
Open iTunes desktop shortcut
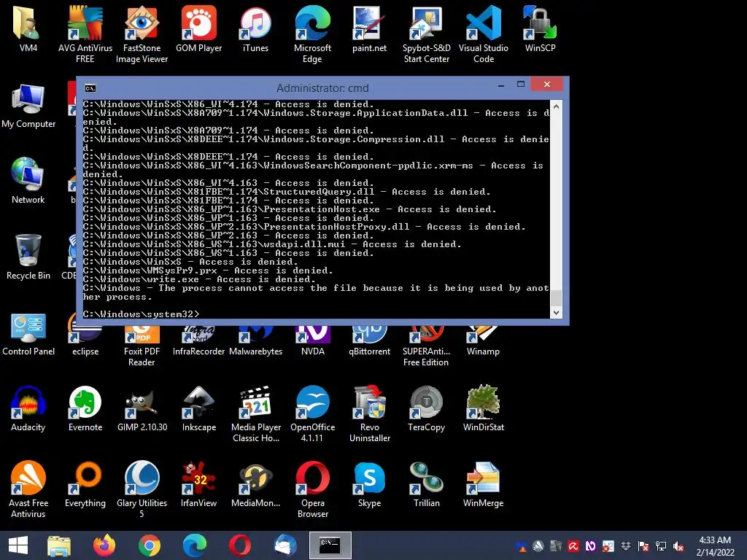(255, 28)
